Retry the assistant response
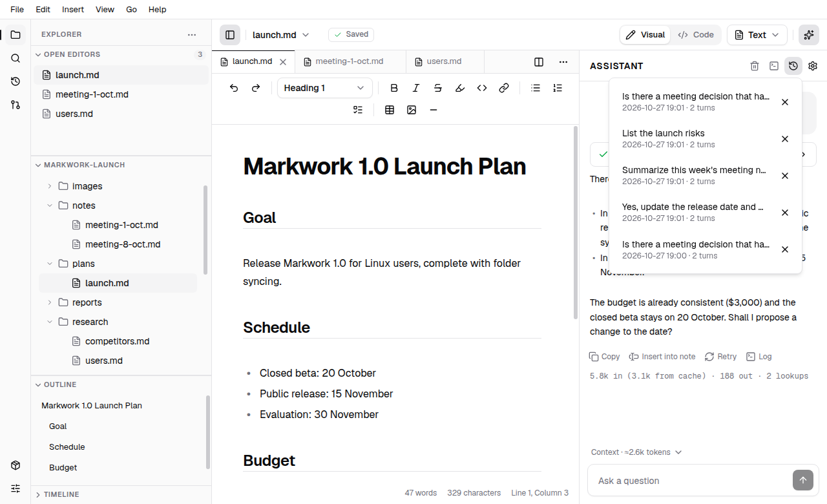Screen dimensions: 827x504 (720, 357)
